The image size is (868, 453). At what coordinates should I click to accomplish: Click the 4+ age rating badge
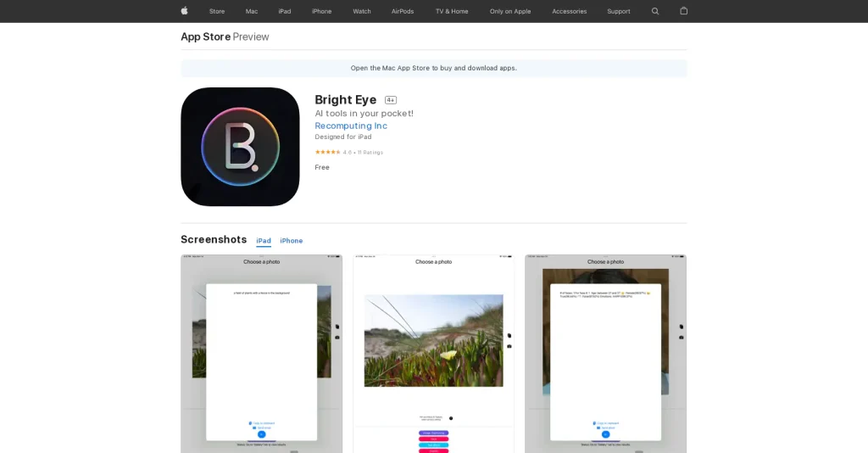click(x=391, y=100)
